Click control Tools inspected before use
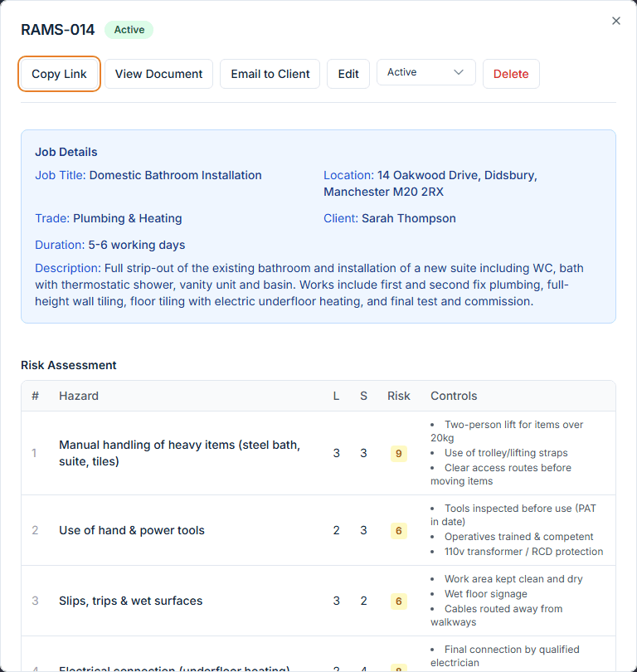This screenshot has height=672, width=637. [513, 514]
